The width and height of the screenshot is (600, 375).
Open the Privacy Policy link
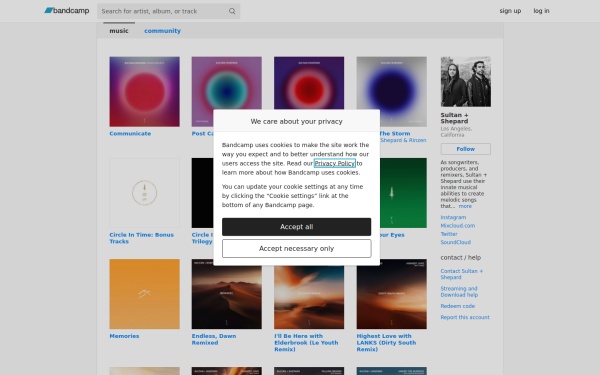334,163
